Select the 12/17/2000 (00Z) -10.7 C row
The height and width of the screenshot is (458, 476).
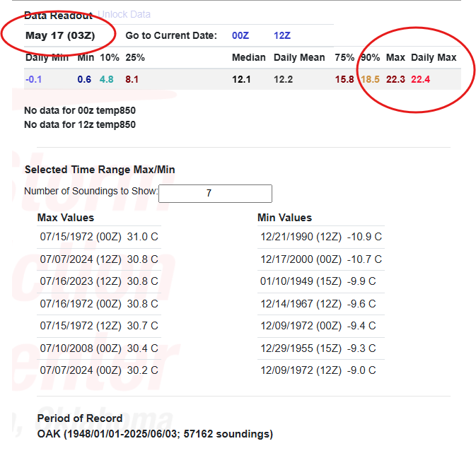tap(321, 259)
